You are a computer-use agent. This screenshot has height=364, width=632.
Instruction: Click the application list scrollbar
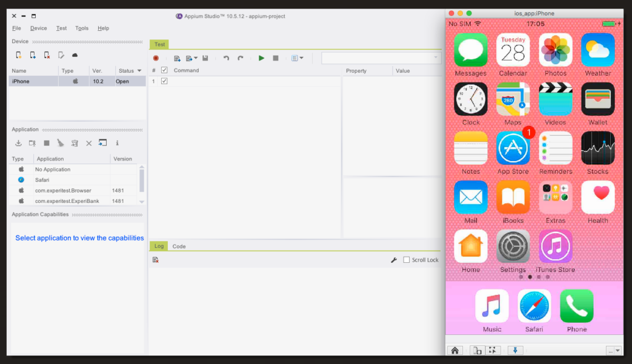pyautogui.click(x=141, y=180)
